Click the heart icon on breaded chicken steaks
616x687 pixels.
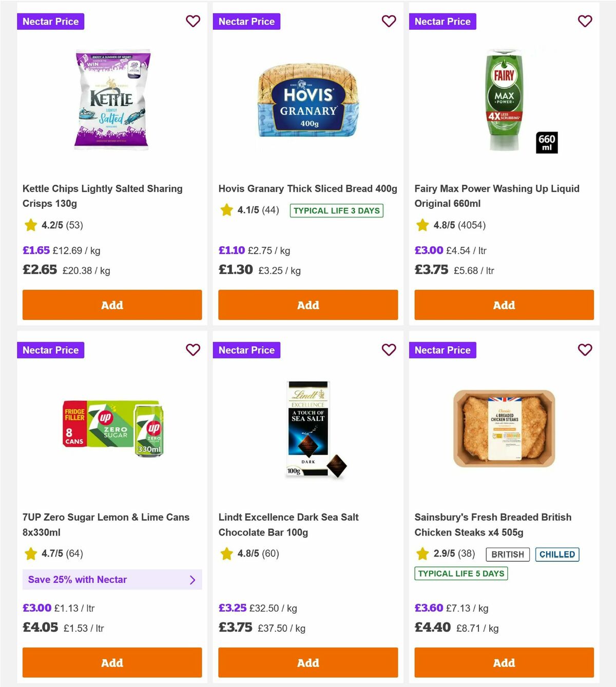(x=585, y=350)
